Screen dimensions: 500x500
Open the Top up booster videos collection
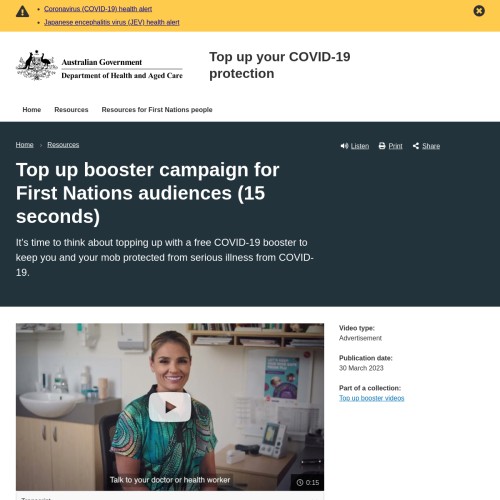[x=372, y=398]
